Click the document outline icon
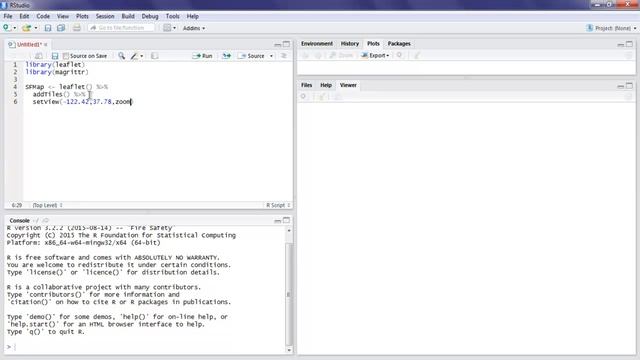Screen dimensions: 640x360 pyautogui.click(x=284, y=56)
